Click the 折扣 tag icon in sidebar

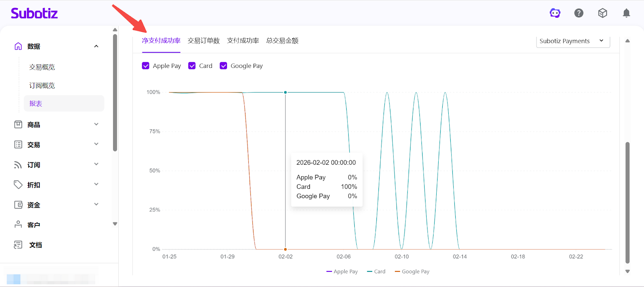[18, 185]
